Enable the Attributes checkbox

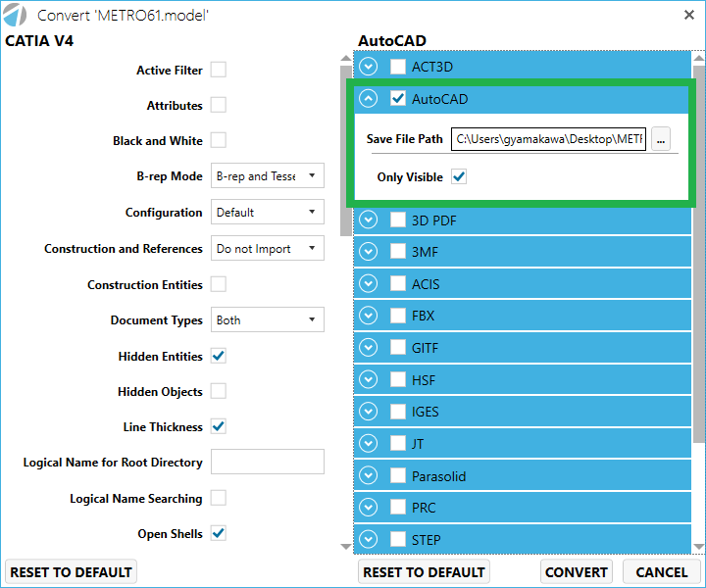(219, 105)
